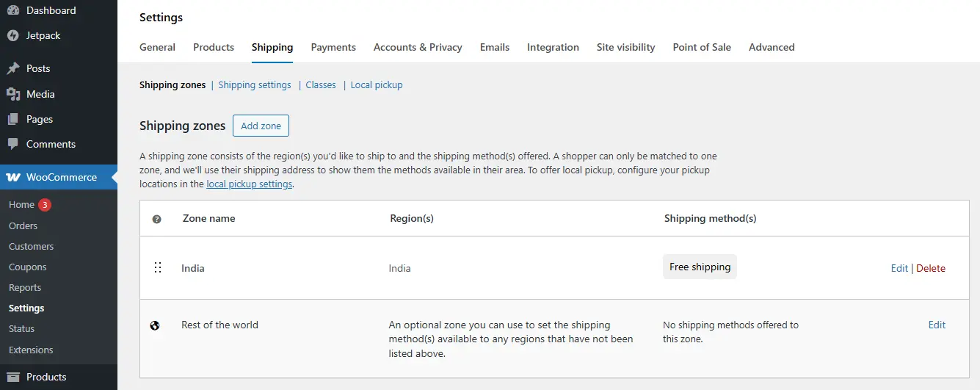
Task: Switch to the Payments settings tab
Action: tap(333, 47)
